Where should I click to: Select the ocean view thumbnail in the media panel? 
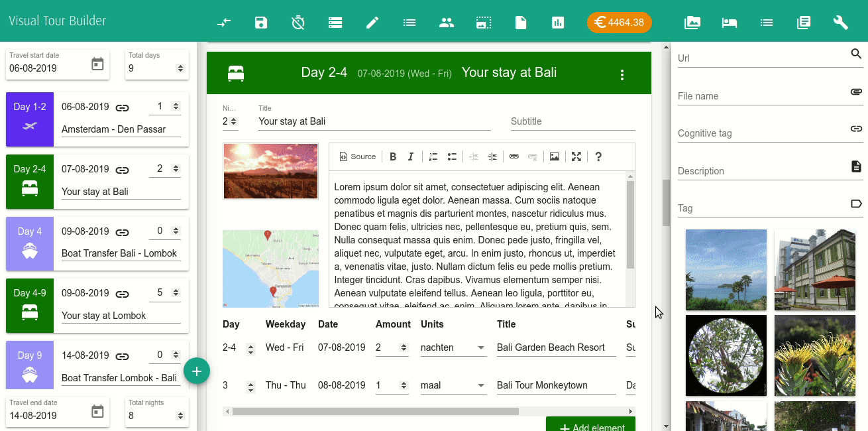726,269
